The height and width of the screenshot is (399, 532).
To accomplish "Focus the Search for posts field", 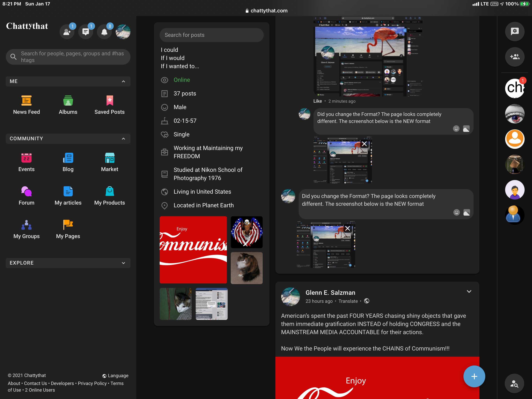I will tap(211, 35).
